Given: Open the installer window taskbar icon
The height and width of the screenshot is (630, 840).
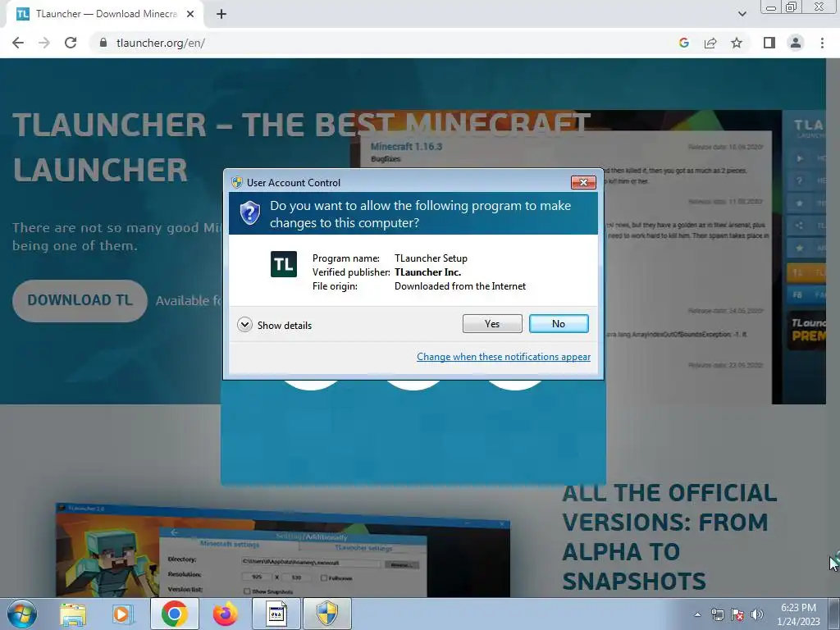Looking at the screenshot, I should point(276,614).
